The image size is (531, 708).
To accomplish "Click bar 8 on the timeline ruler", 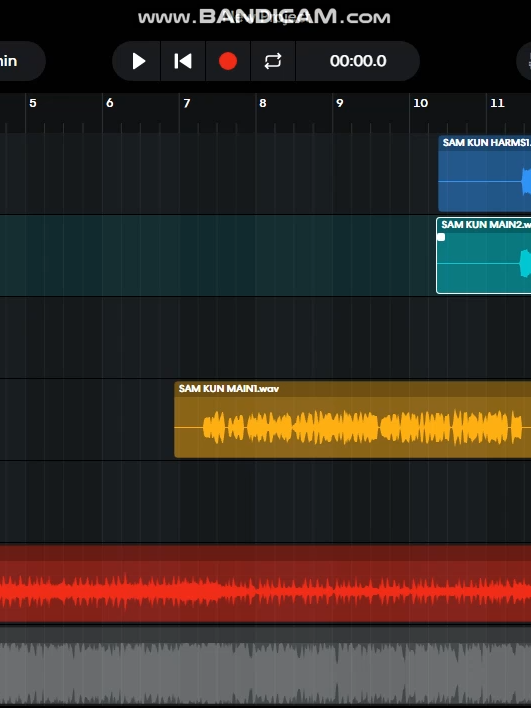I will [x=263, y=103].
